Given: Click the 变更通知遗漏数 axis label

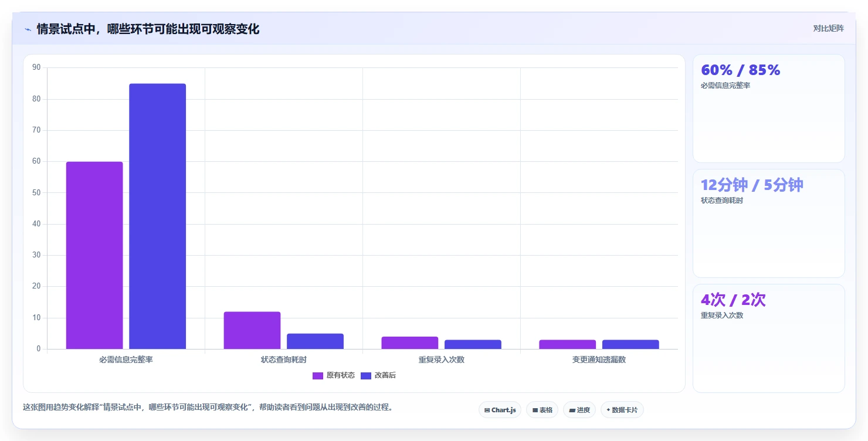Looking at the screenshot, I should pyautogui.click(x=599, y=359).
